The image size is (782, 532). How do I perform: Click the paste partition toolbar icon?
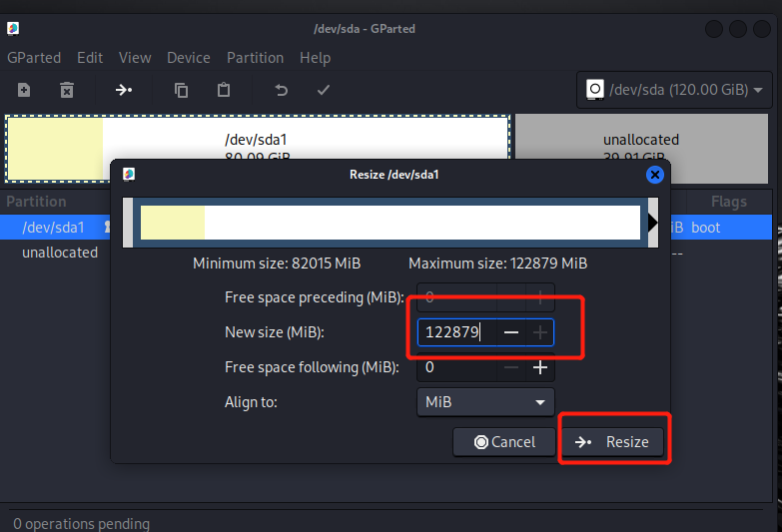[x=224, y=90]
